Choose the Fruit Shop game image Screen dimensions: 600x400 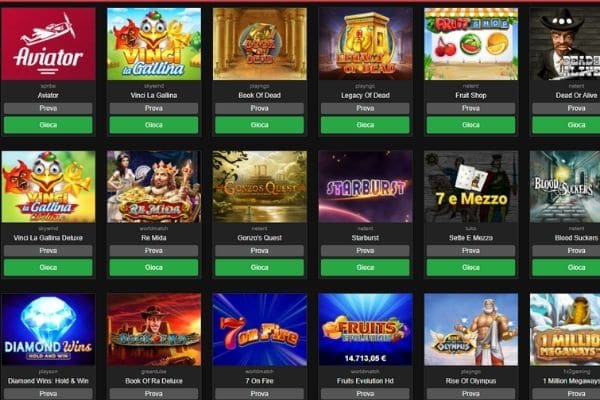pyautogui.click(x=471, y=44)
